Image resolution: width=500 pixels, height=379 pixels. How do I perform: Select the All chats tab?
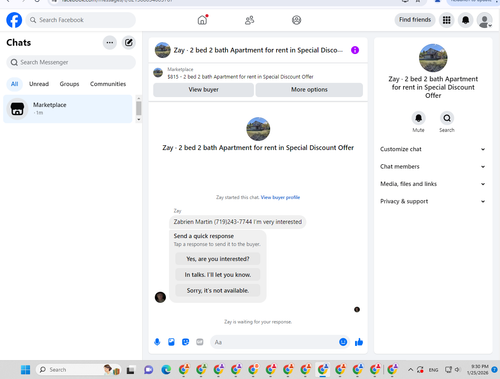click(x=14, y=84)
